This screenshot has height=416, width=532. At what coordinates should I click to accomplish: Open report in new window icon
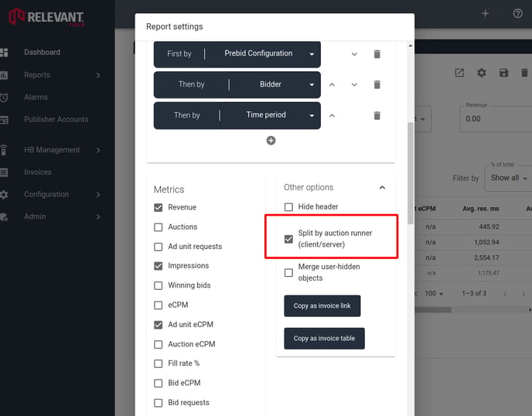[459, 73]
